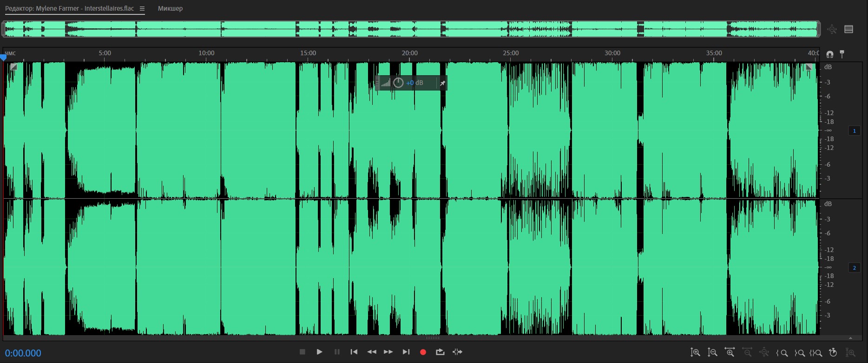
Task: Pin the volume HUD overlay
Action: coord(442,83)
